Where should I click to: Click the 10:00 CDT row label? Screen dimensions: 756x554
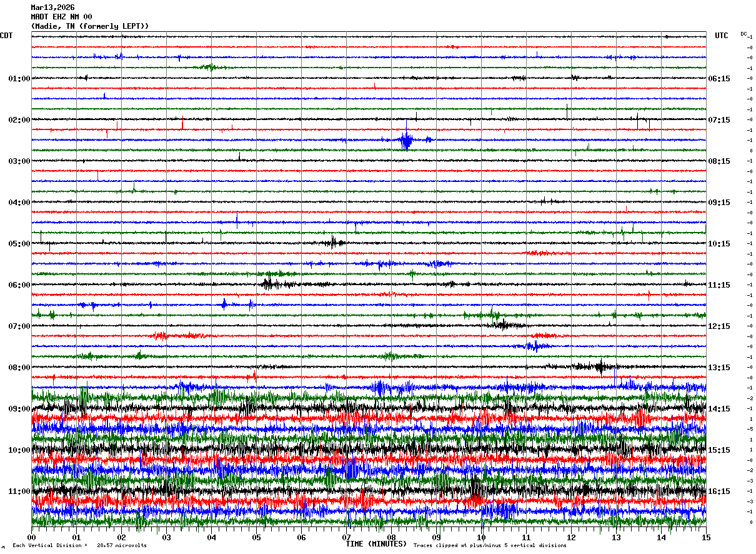pos(19,450)
